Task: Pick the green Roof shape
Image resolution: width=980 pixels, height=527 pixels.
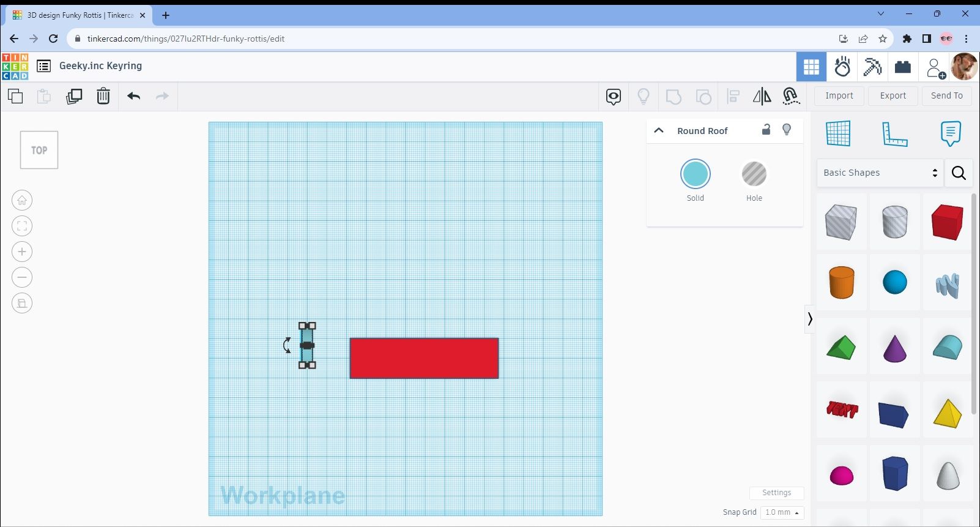Action: pos(841,347)
